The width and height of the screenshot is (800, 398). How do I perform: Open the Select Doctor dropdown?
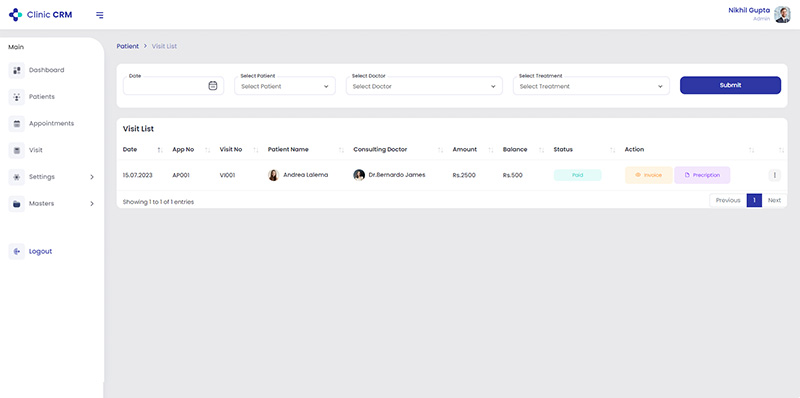(424, 86)
